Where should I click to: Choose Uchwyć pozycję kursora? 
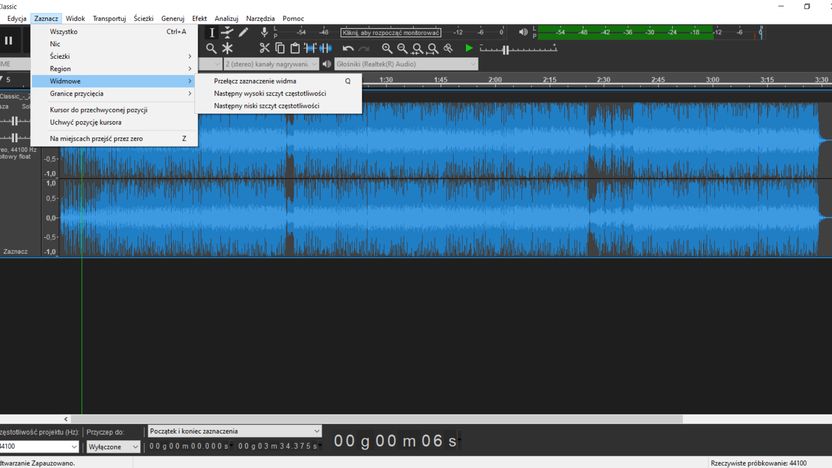tap(115, 122)
